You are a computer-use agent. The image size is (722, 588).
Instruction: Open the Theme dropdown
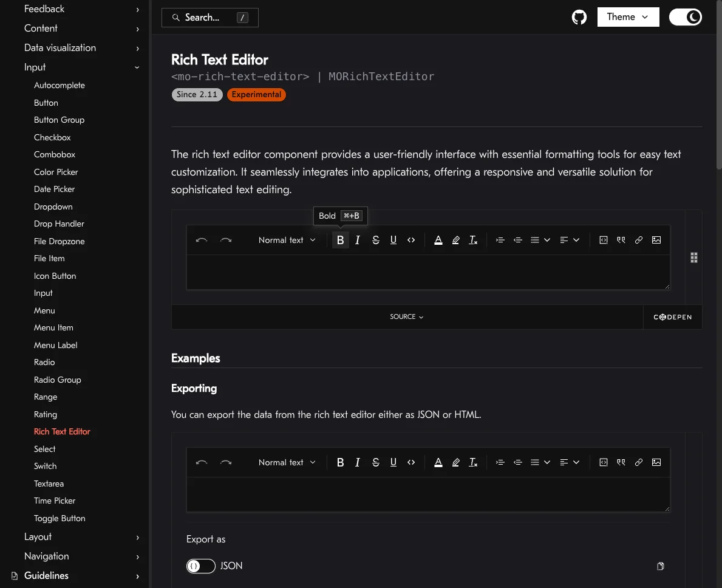tap(628, 17)
